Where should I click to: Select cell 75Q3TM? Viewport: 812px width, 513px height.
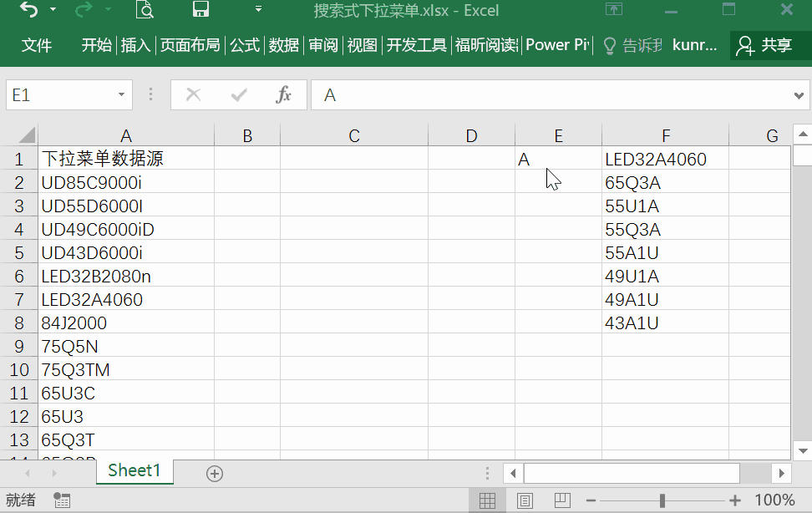[126, 369]
